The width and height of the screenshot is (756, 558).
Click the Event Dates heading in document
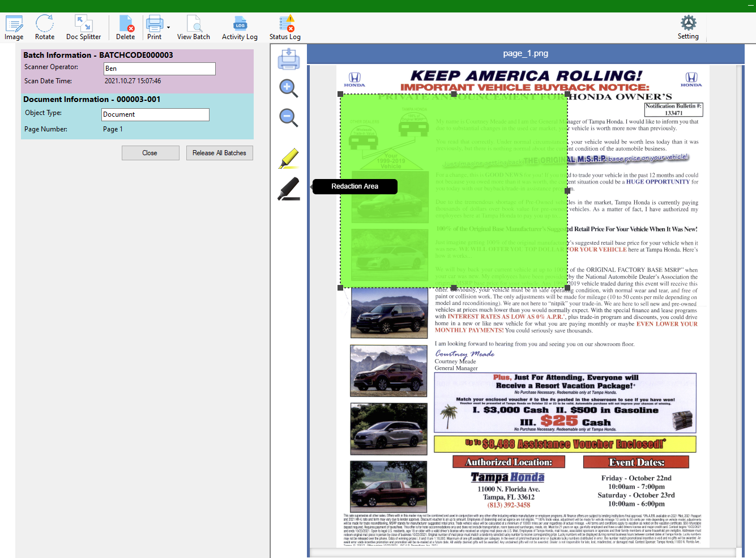pyautogui.click(x=637, y=462)
